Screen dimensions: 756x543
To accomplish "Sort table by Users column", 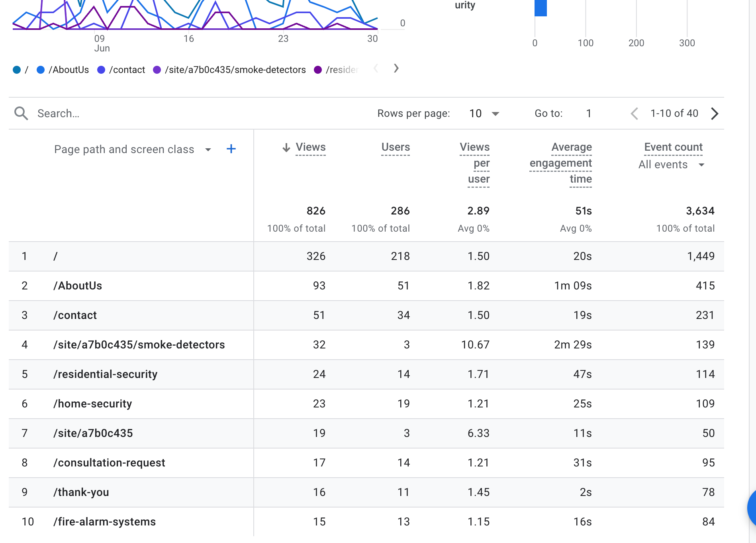I will click(395, 147).
